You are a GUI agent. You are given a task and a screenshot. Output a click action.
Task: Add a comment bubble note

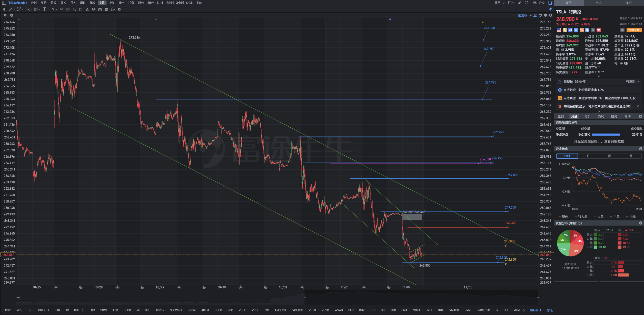point(68,9)
